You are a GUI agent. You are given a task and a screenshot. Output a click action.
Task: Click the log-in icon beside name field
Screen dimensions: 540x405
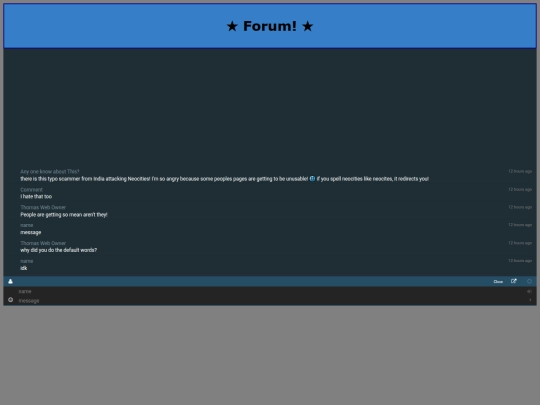[x=529, y=291]
